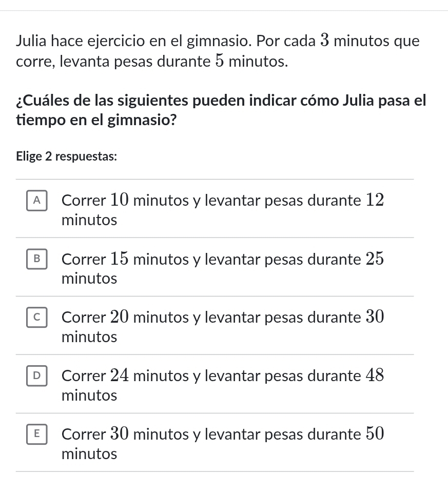Click the number 12 in option A
This screenshot has width=448, height=494.
375,201
